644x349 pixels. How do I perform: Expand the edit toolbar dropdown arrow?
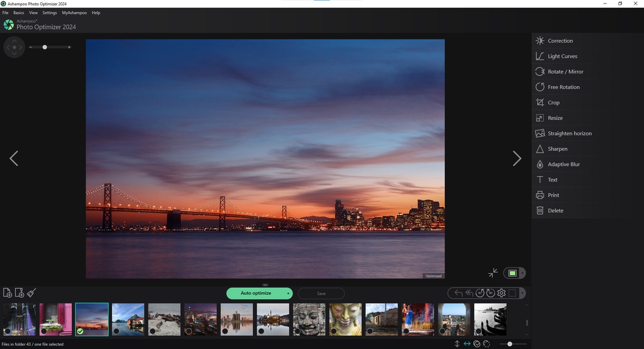pos(522,293)
